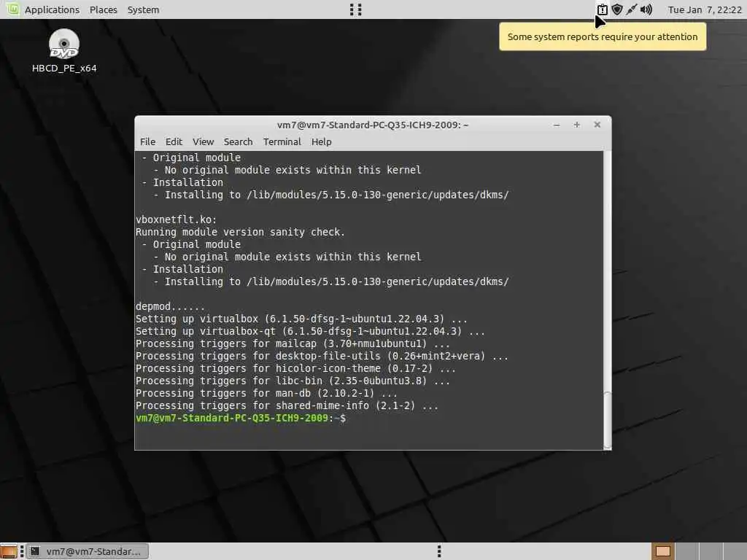Viewport: 747px width, 560px height.
Task: Click 'Processing triggers for hicolor-icon-theme' line
Action: click(x=296, y=368)
